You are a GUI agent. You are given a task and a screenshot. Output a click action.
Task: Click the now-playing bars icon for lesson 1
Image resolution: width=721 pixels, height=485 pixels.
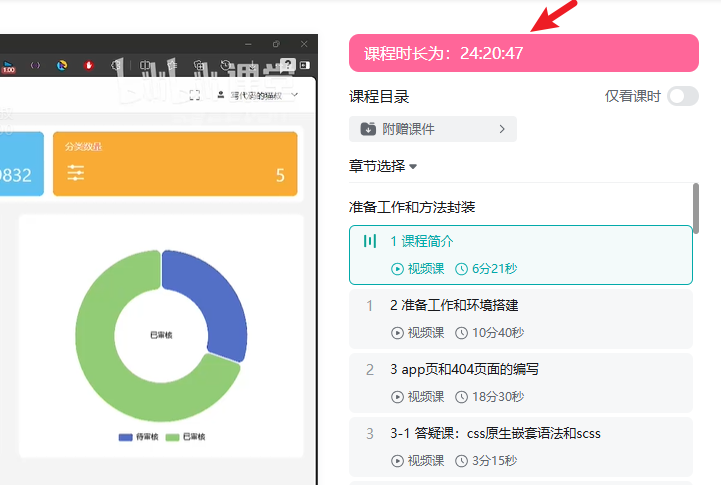(x=370, y=241)
